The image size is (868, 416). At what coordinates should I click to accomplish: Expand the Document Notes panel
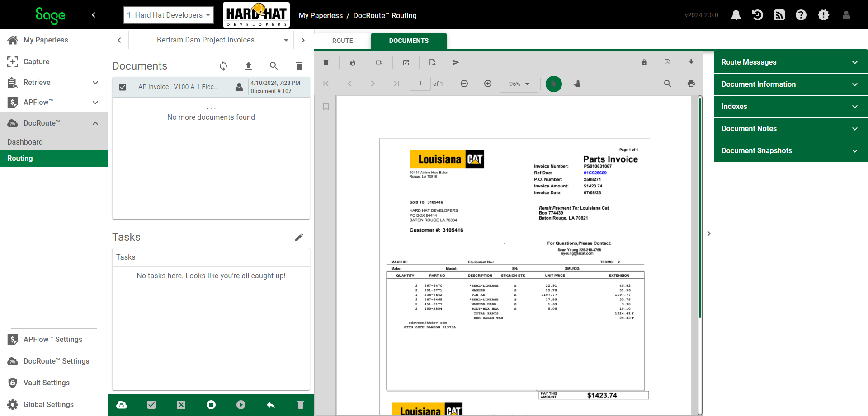click(x=790, y=129)
